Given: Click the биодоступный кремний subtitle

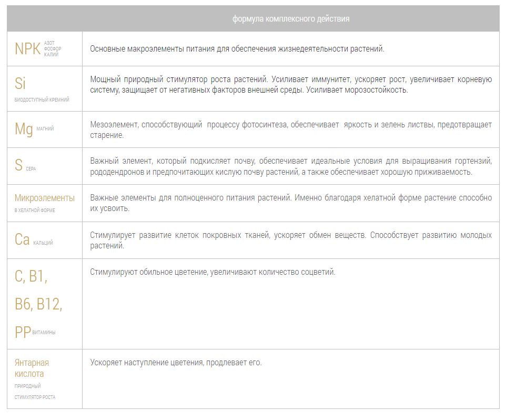Looking at the screenshot, I should click(x=42, y=99).
